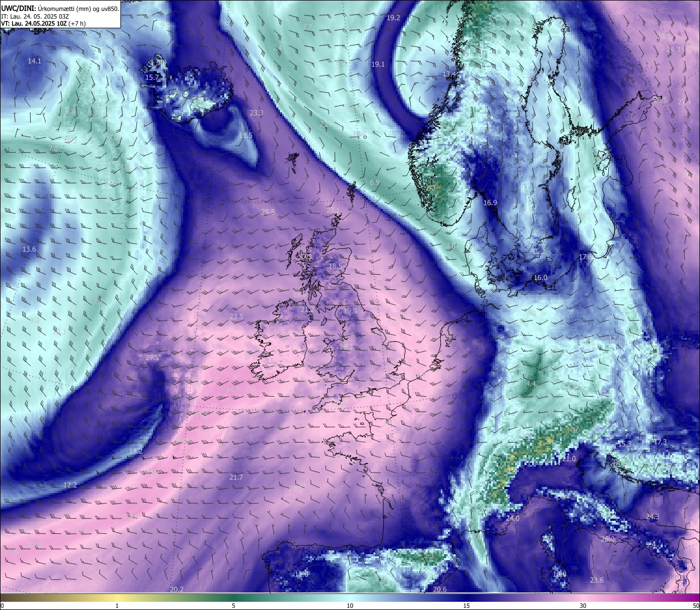Viewport: 700px width, 610px height.
Task: Click the 1 tick label on colour scale
Action: (117, 606)
